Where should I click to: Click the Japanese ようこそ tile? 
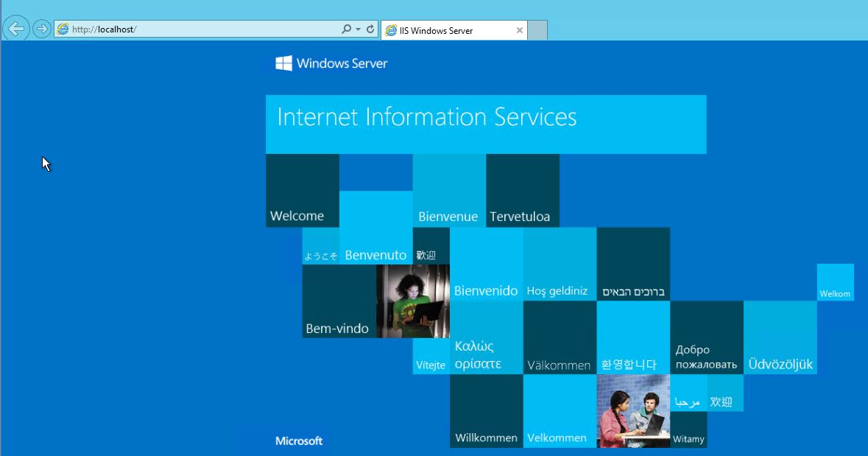320,246
